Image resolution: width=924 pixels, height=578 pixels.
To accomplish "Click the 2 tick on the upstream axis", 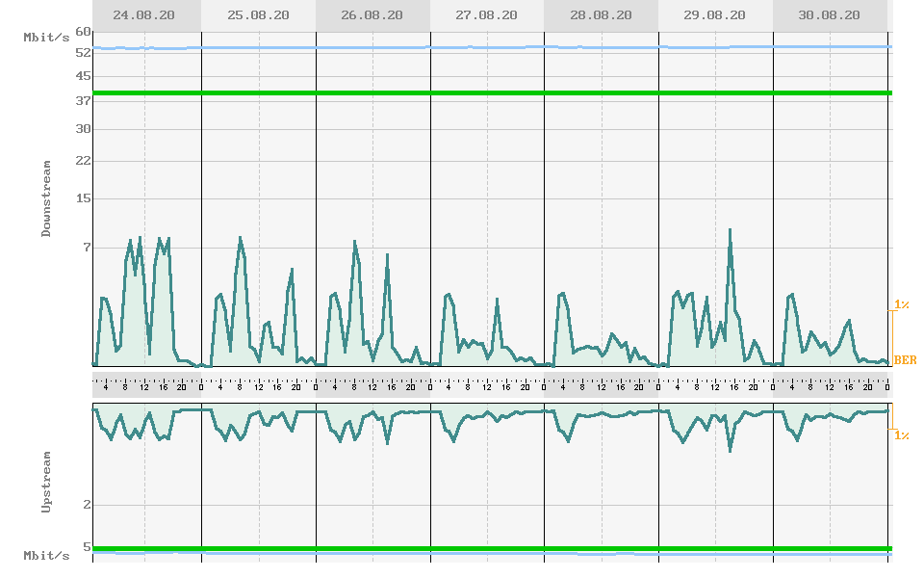I will pos(87,505).
